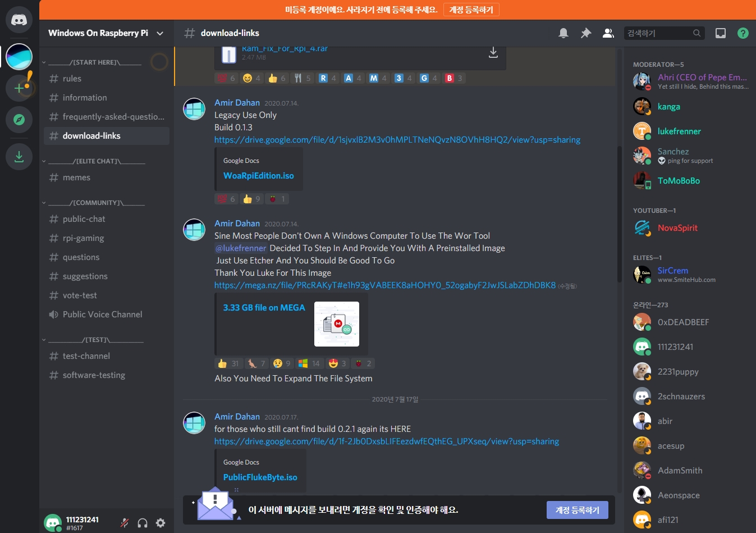This screenshot has width=756, height=533.
Task: Click the MEGA file thumbnail image
Action: [x=337, y=324]
